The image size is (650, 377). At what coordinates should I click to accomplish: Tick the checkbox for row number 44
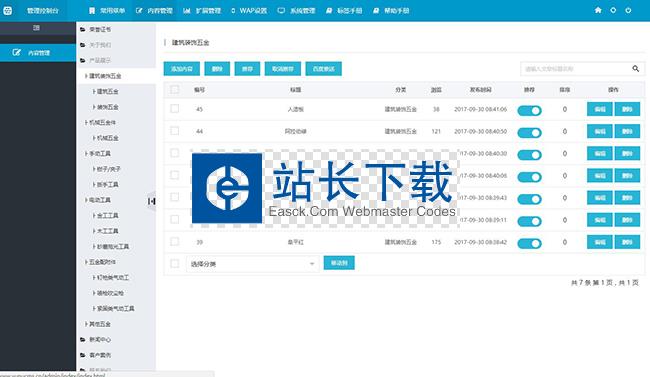pos(175,131)
